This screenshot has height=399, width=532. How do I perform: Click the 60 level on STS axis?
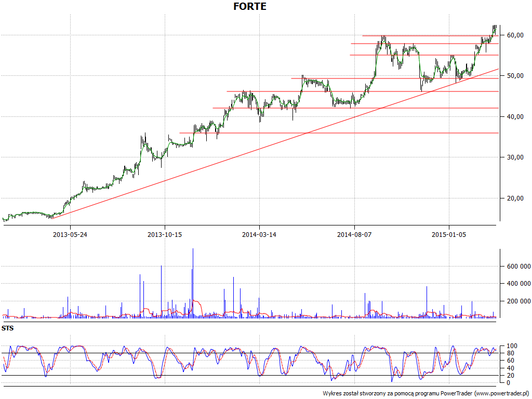point(510,361)
